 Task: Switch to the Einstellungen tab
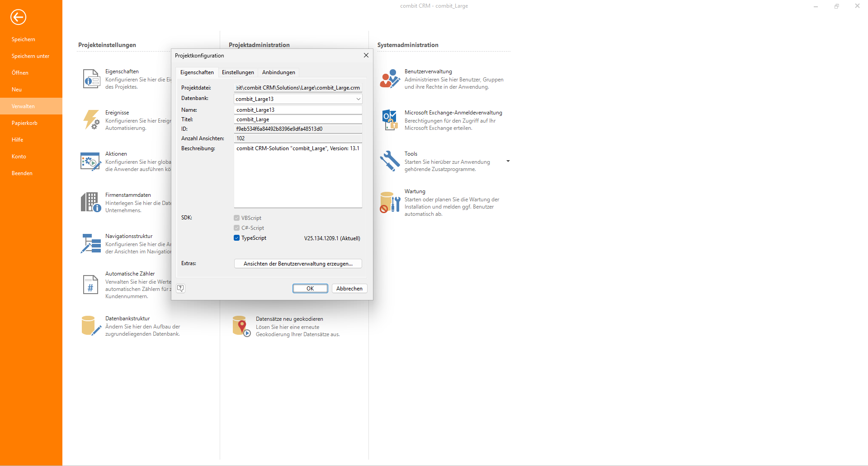(238, 72)
